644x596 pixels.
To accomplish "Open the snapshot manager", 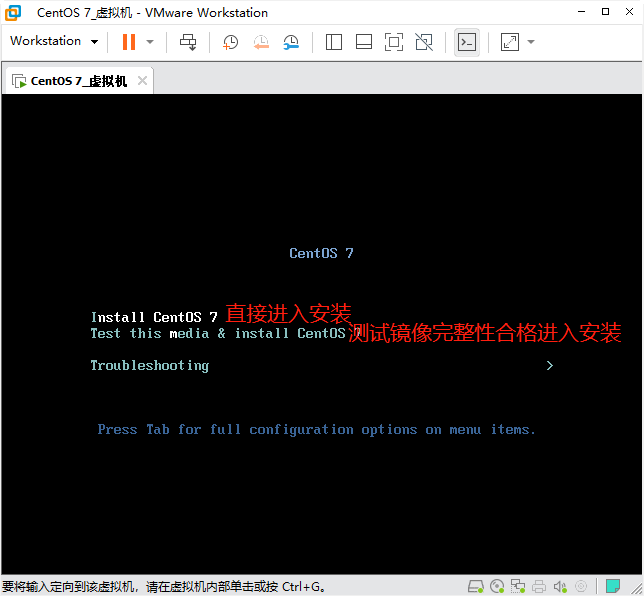I will (x=291, y=42).
